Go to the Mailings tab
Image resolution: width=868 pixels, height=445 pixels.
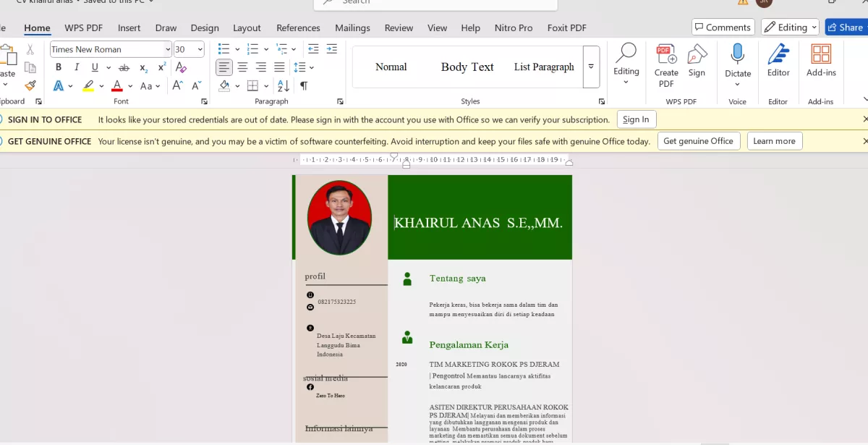352,27
